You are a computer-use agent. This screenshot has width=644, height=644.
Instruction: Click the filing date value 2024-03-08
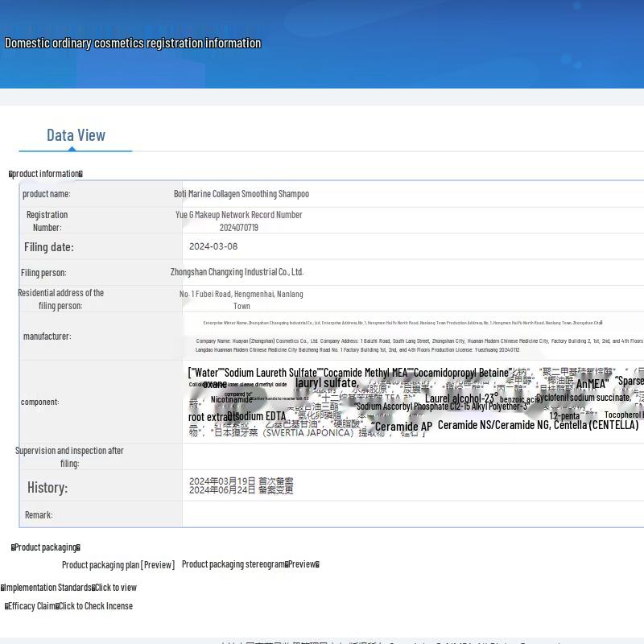[213, 247]
